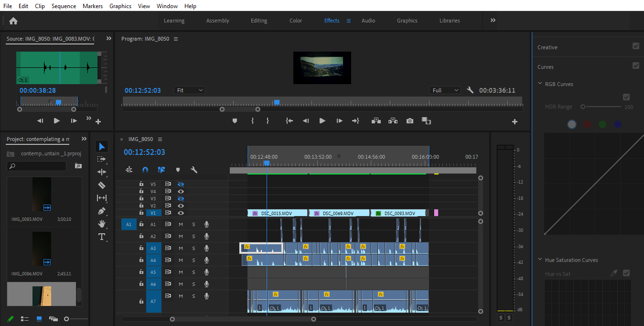Viewport: 644px width, 326px height.
Task: Toggle Snap in Timeline magnet icon
Action: [145, 170]
